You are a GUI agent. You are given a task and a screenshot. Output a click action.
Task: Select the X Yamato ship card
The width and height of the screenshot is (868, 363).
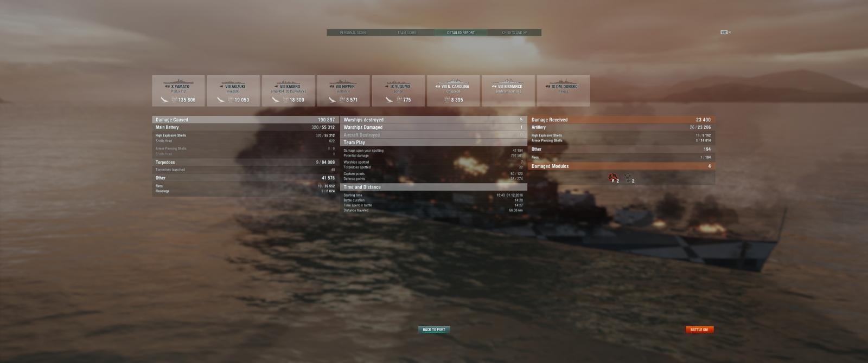(178, 90)
